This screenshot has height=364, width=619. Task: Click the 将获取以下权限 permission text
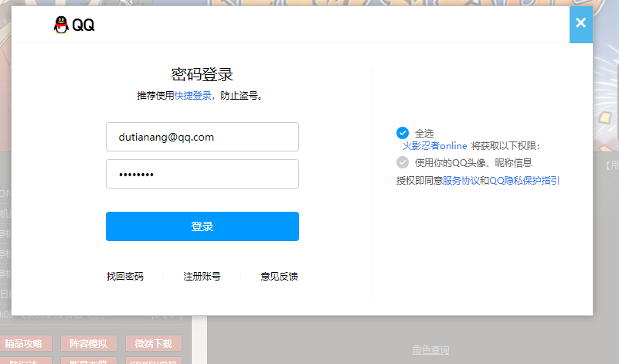(505, 146)
